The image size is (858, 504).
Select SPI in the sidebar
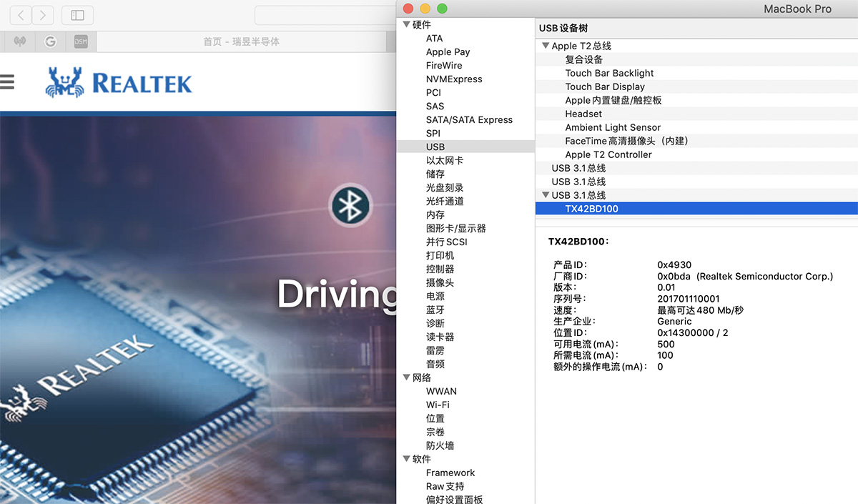tap(433, 134)
